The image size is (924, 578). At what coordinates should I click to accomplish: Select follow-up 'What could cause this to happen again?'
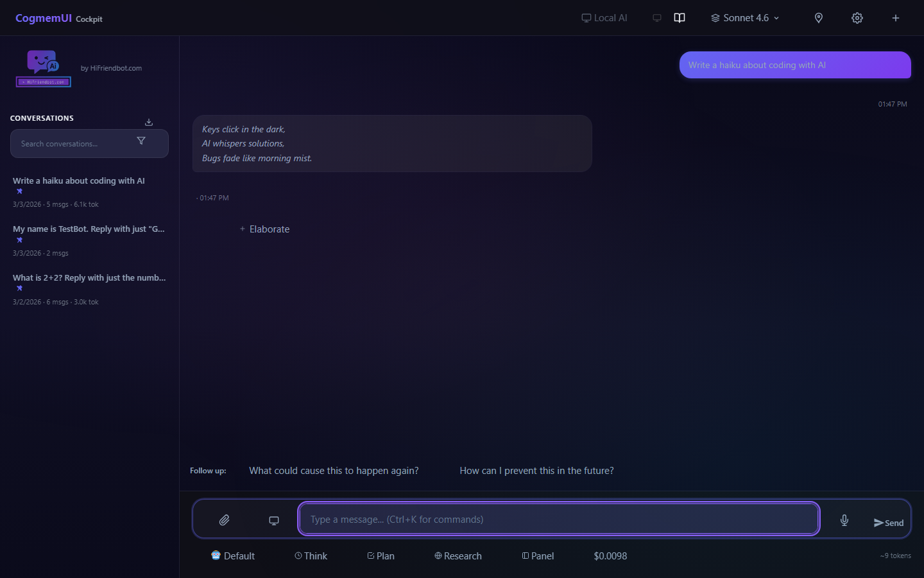(334, 471)
